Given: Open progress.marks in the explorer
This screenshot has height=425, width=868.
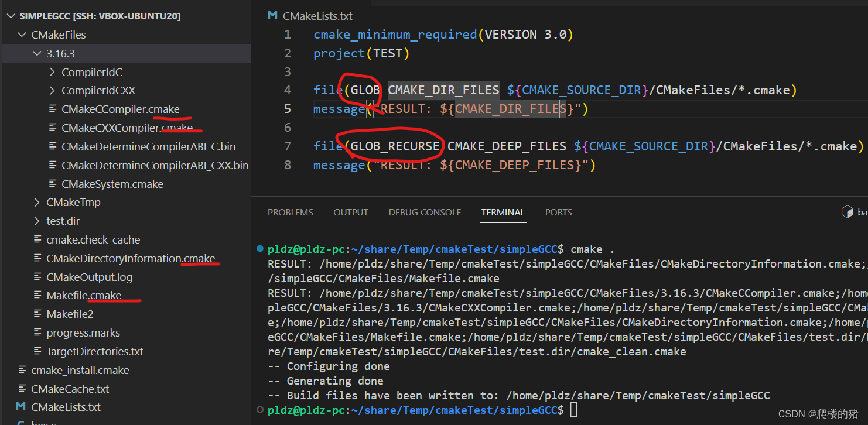Looking at the screenshot, I should coord(83,333).
